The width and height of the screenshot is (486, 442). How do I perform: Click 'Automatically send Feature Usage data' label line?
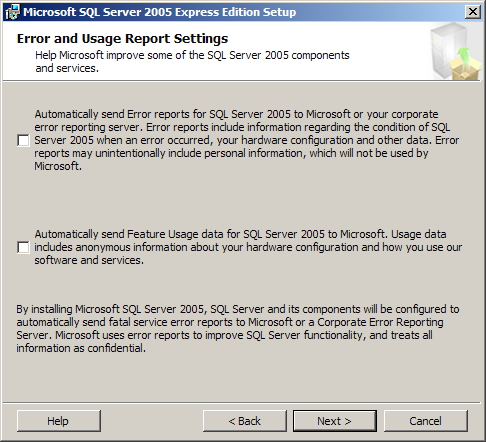coord(240,234)
